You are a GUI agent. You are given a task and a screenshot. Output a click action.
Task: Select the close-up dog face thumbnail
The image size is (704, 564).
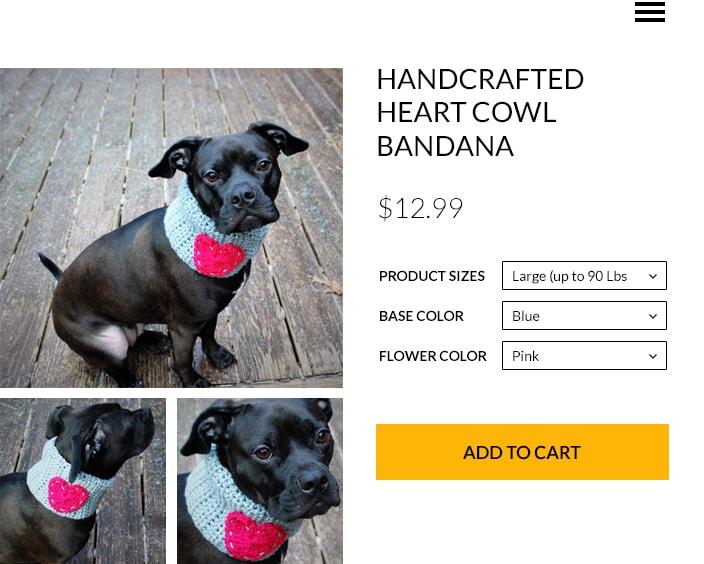(260, 481)
